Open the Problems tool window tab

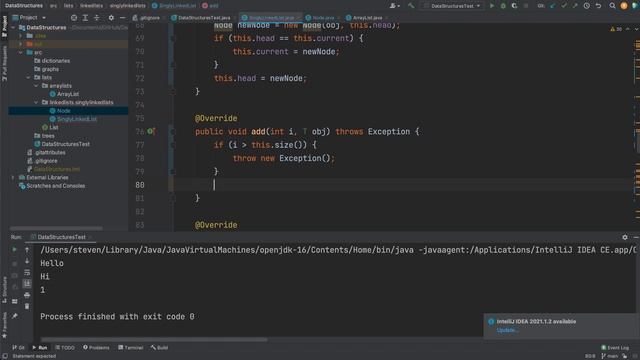[x=96, y=348]
